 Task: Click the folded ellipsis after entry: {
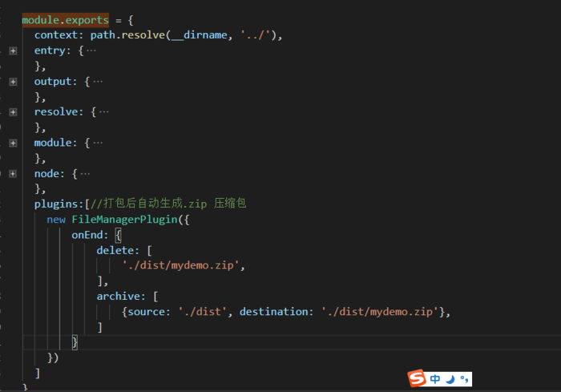[x=91, y=51]
